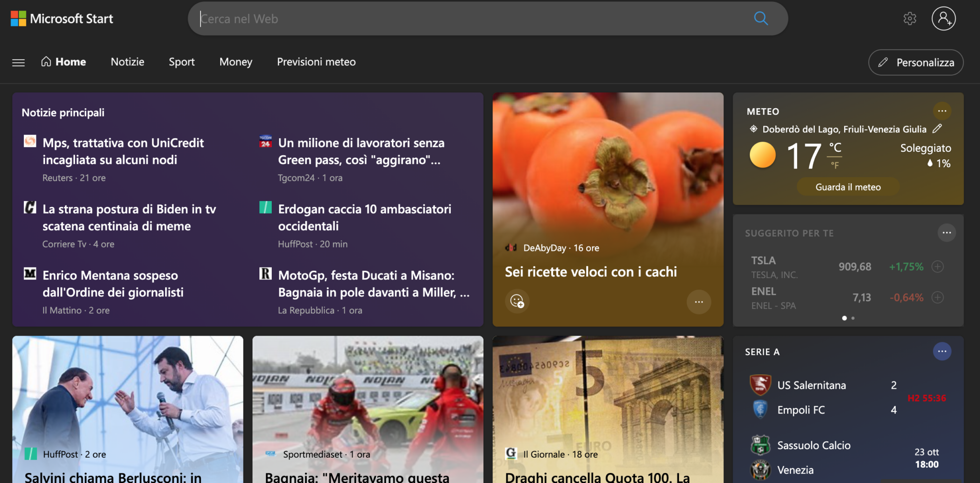Open cachi article more options menu

click(x=699, y=302)
